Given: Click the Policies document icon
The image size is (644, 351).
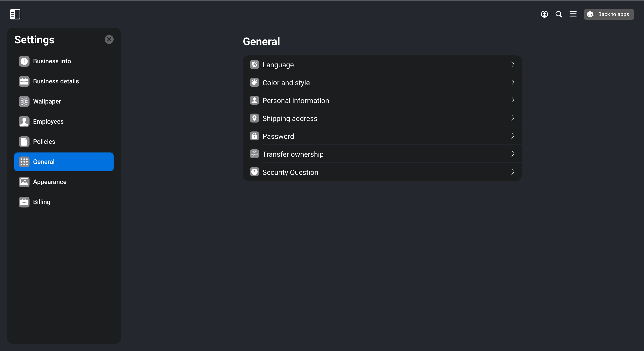Looking at the screenshot, I should (x=24, y=142).
